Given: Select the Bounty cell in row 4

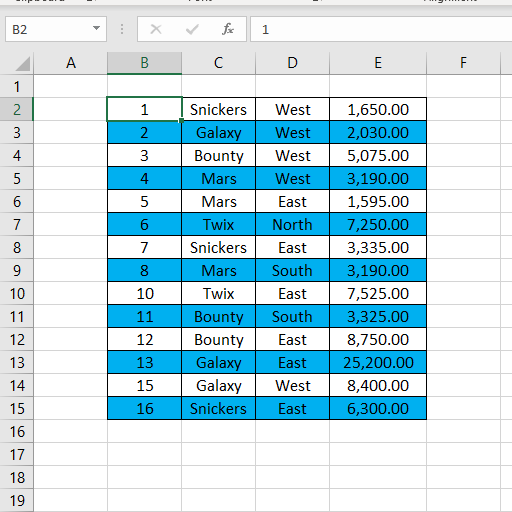Looking at the screenshot, I should (x=218, y=155).
